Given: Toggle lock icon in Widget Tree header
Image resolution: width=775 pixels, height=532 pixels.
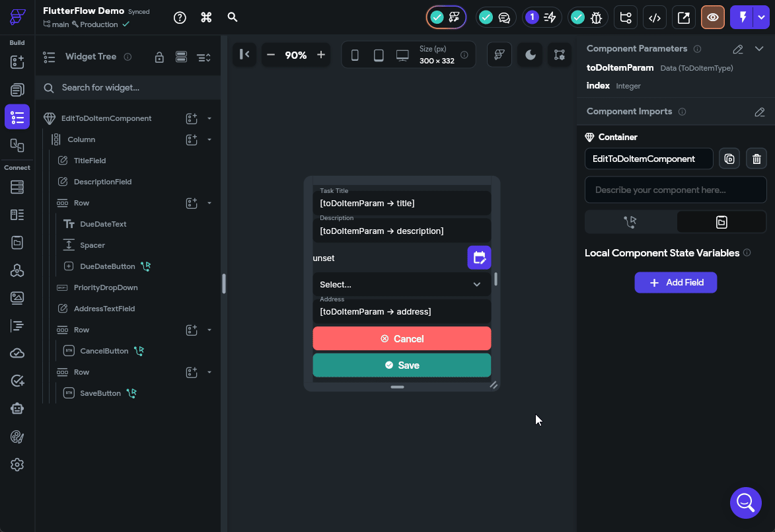Looking at the screenshot, I should click(159, 57).
